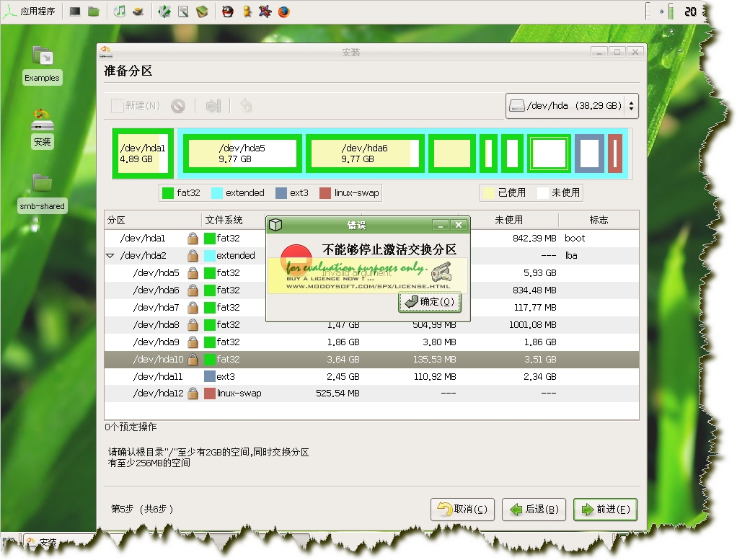The height and width of the screenshot is (560, 737).
Task: Select the /dev/hda9 partition row
Action: click(x=371, y=342)
